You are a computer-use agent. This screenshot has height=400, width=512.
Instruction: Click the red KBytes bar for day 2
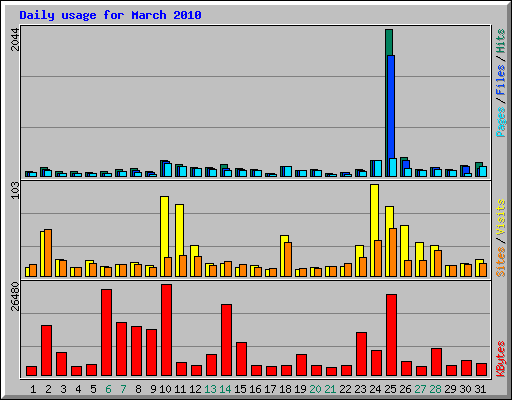pos(46,351)
